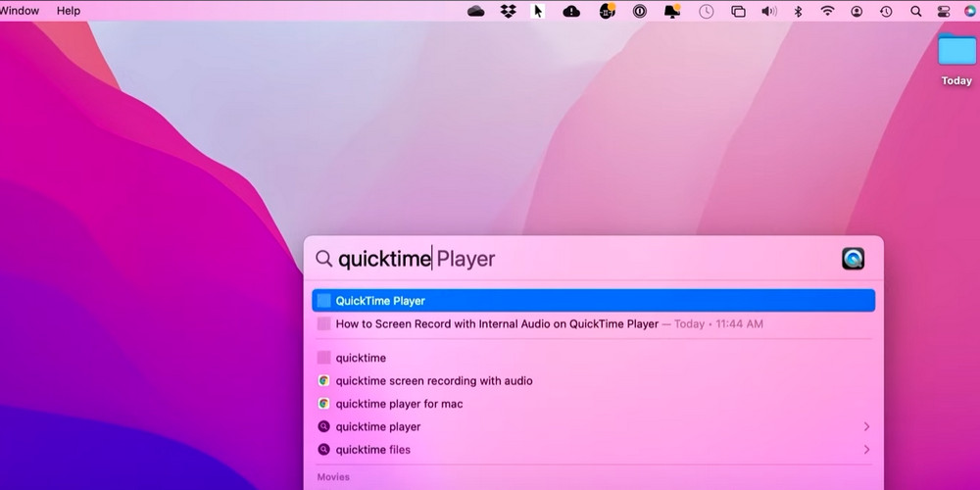Open the Today folder on the desktop
980x490 pixels.
click(956, 50)
